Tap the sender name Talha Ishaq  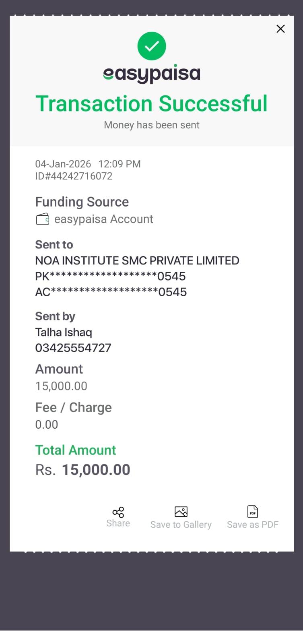[64, 332]
